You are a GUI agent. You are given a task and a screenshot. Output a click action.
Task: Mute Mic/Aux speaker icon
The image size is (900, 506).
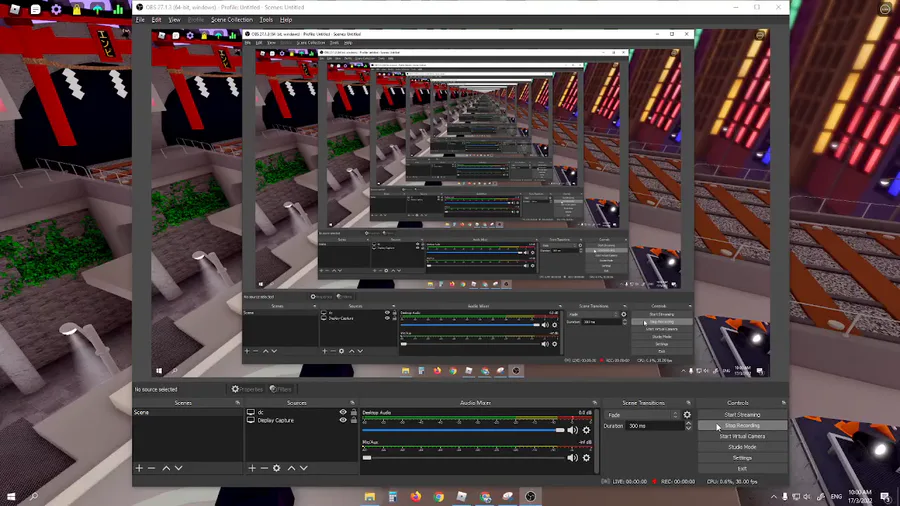tap(572, 458)
